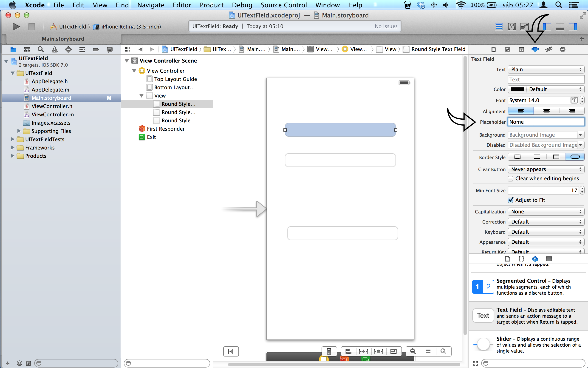Open the Quick Help inspector
Image resolution: width=588 pixels, height=368 pixels.
pyautogui.click(x=508, y=49)
